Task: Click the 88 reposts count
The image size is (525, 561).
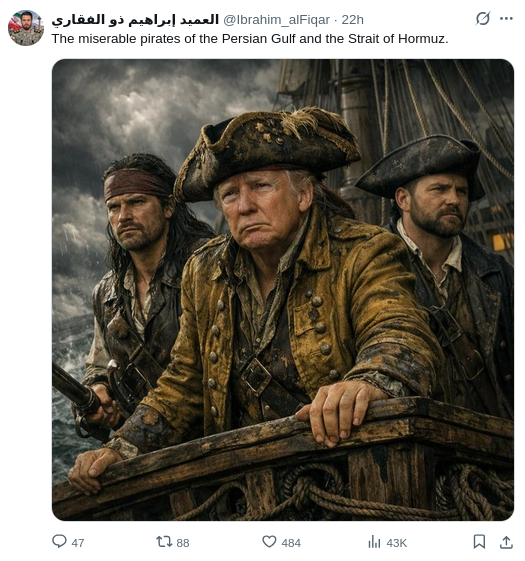Action: tap(183, 543)
